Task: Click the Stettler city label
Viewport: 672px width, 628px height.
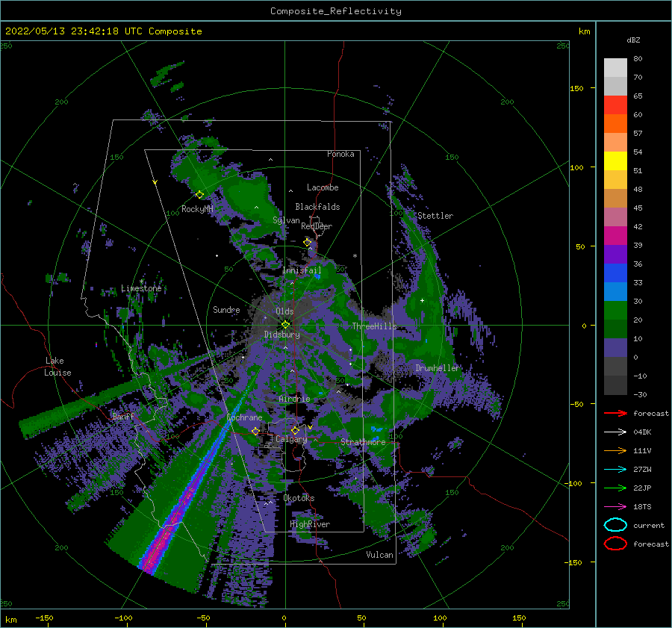Action: pos(435,216)
